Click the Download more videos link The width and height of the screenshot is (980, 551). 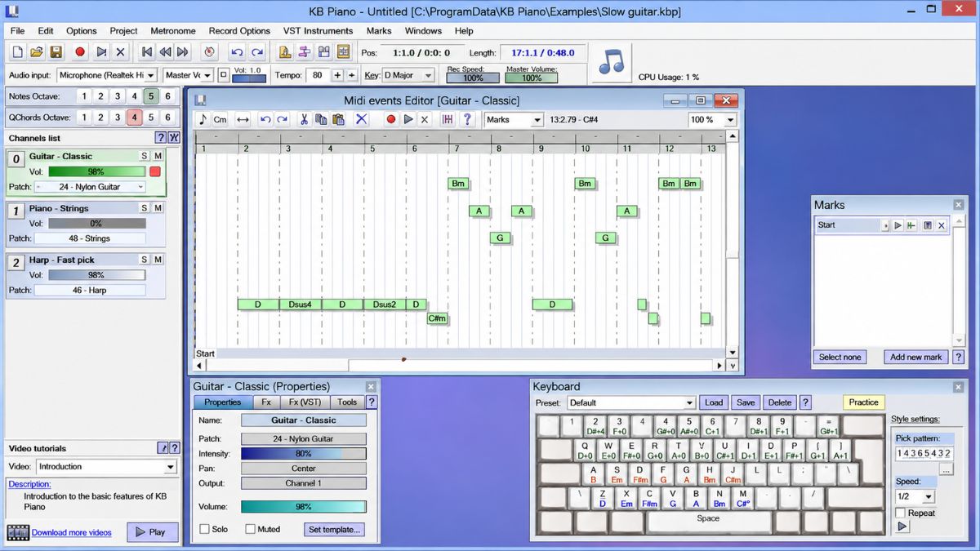click(72, 532)
